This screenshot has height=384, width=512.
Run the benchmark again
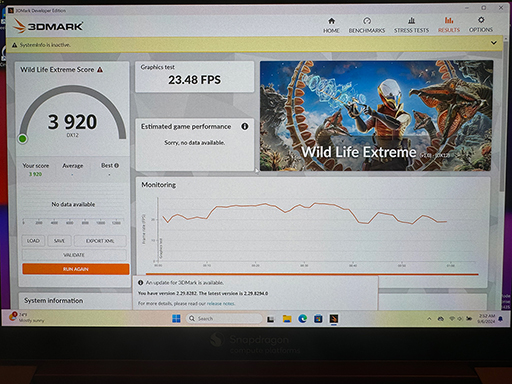76,269
